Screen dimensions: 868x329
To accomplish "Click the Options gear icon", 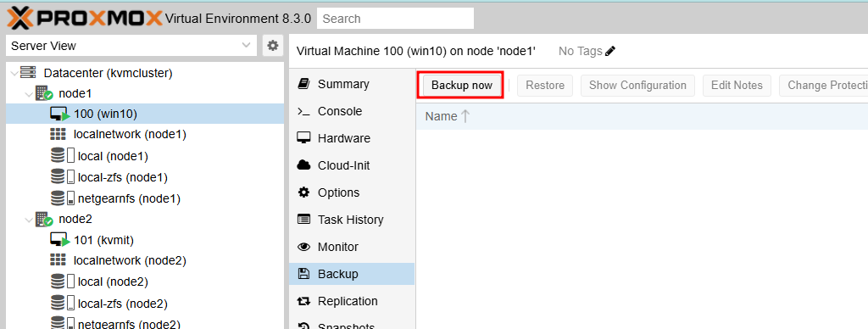I will coord(304,192).
